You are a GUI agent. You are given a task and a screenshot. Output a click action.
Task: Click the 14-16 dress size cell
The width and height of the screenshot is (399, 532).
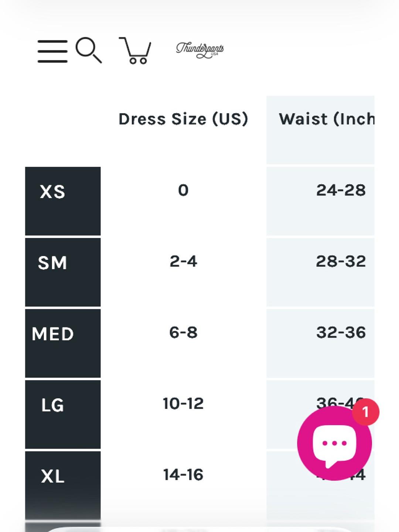pyautogui.click(x=183, y=475)
